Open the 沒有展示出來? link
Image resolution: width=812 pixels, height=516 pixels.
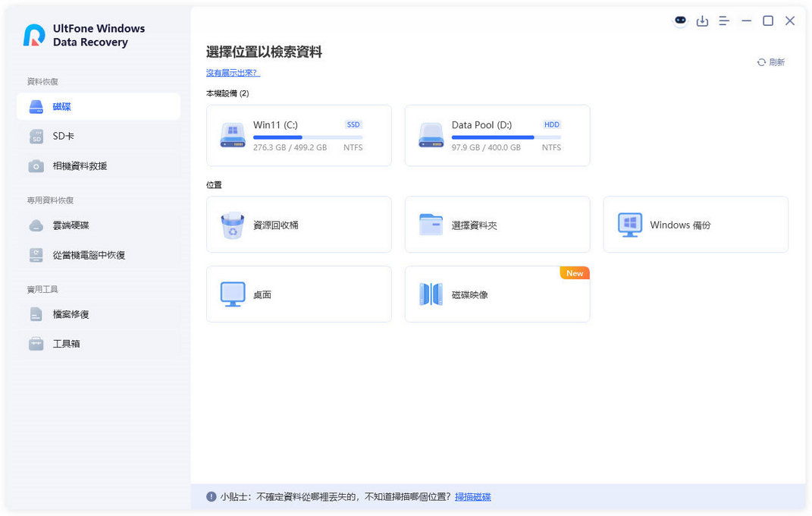pos(233,73)
